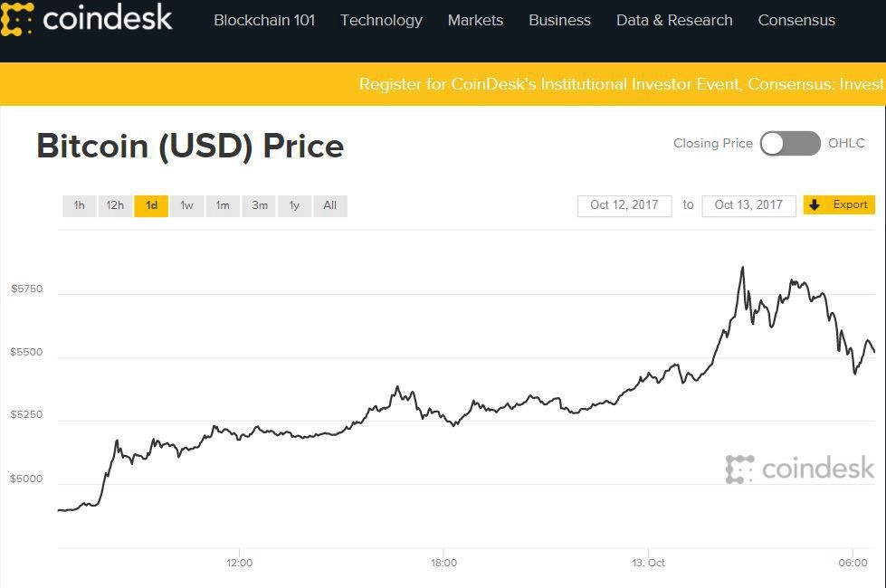This screenshot has width=886, height=588.
Task: Open the end date Oct 13, 2017 field
Action: [748, 205]
